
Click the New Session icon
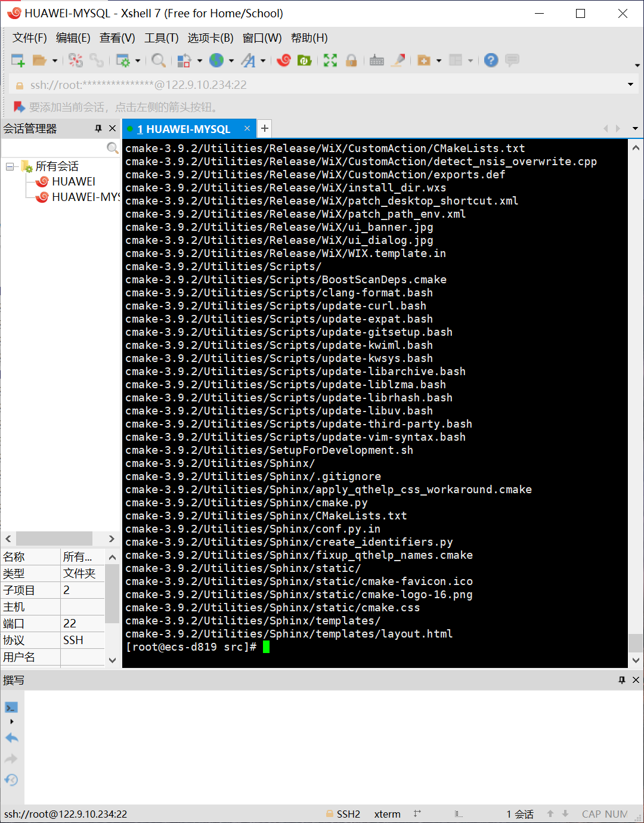point(18,60)
